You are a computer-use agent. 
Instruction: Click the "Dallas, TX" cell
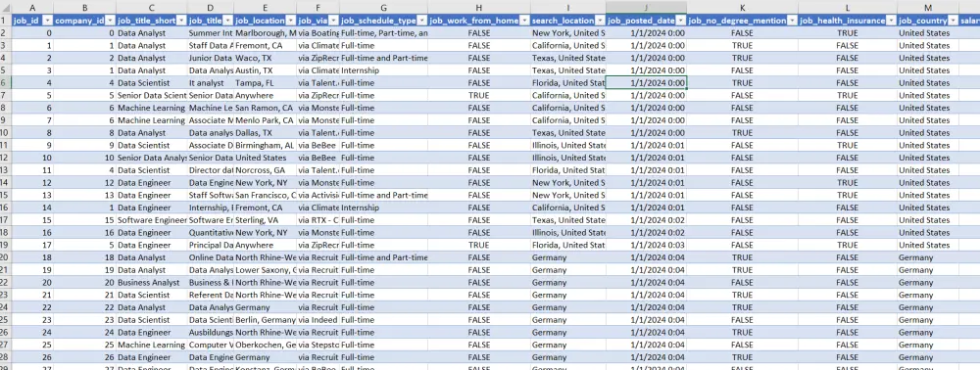tap(266, 133)
